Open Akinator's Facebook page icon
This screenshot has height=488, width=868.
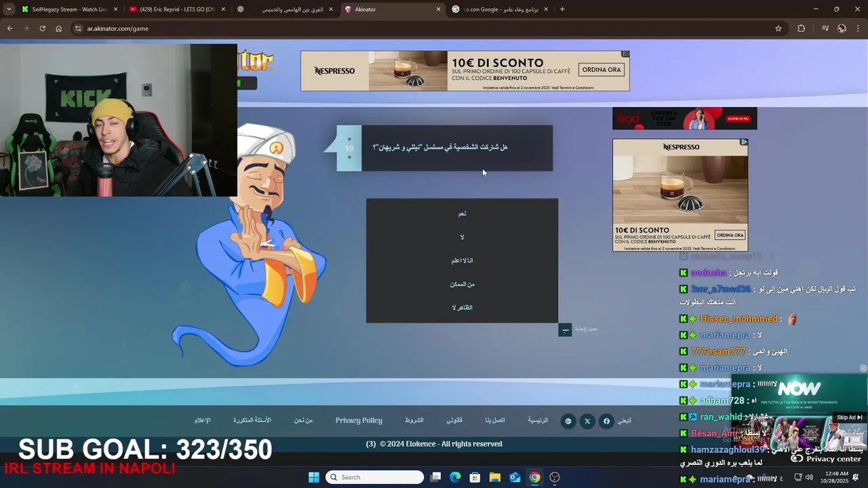[x=606, y=421]
